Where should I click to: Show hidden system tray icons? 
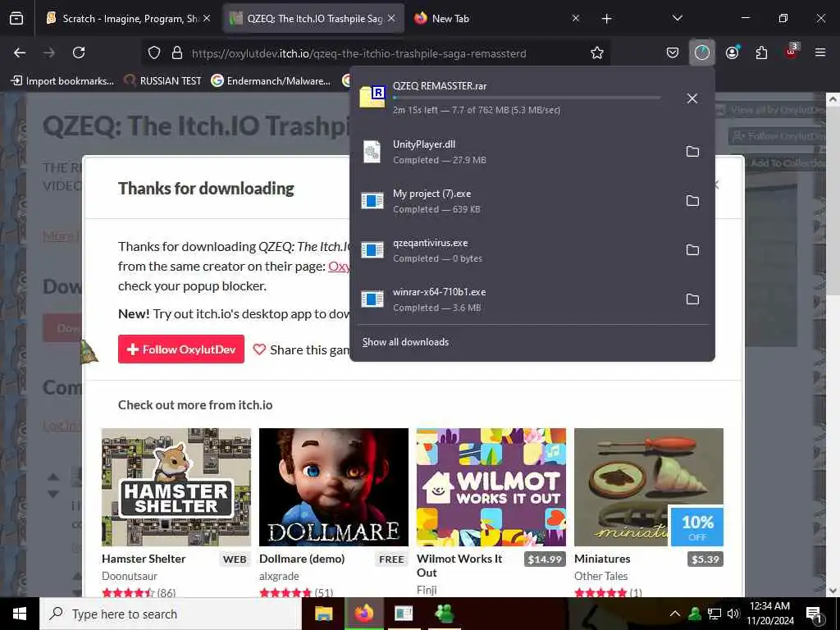click(x=674, y=614)
